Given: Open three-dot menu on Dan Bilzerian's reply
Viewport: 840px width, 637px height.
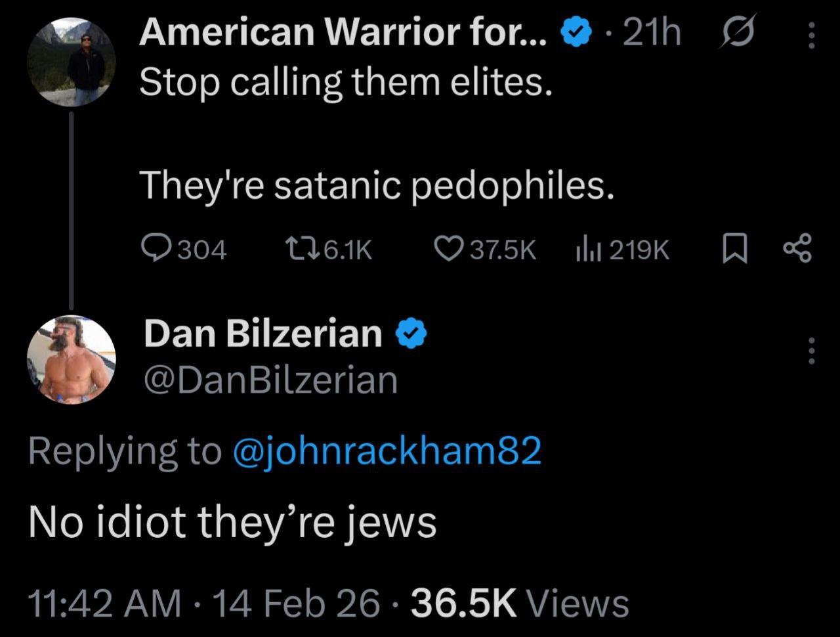Looking at the screenshot, I should [x=811, y=350].
